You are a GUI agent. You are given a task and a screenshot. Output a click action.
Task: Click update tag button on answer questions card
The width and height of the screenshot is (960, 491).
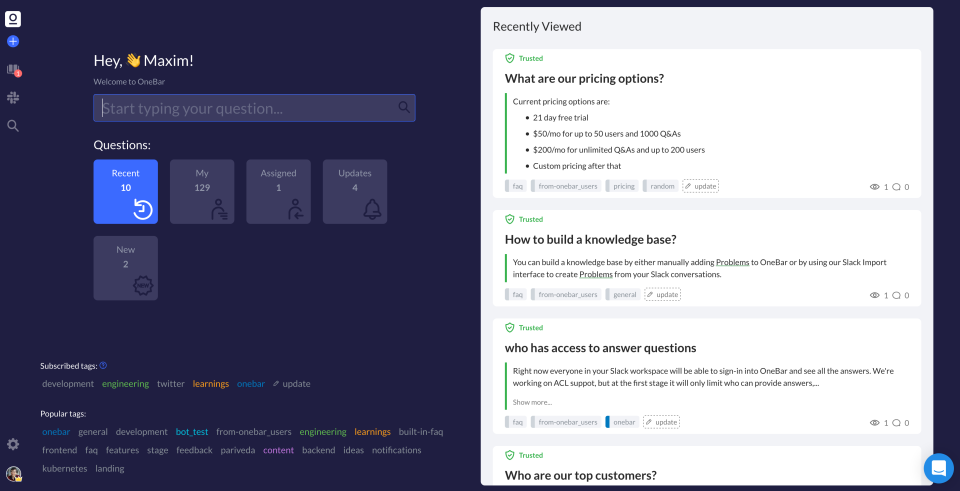[x=661, y=422]
